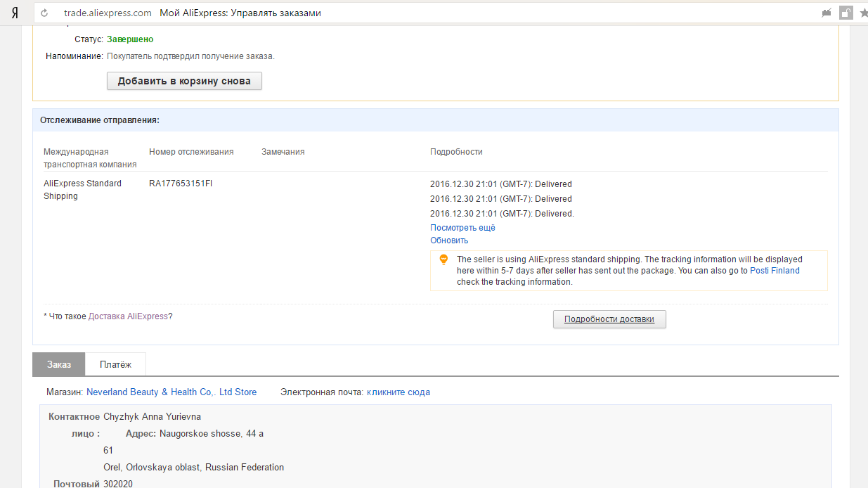
Task: Open the "Доставка AliExpress" help link
Action: (128, 316)
